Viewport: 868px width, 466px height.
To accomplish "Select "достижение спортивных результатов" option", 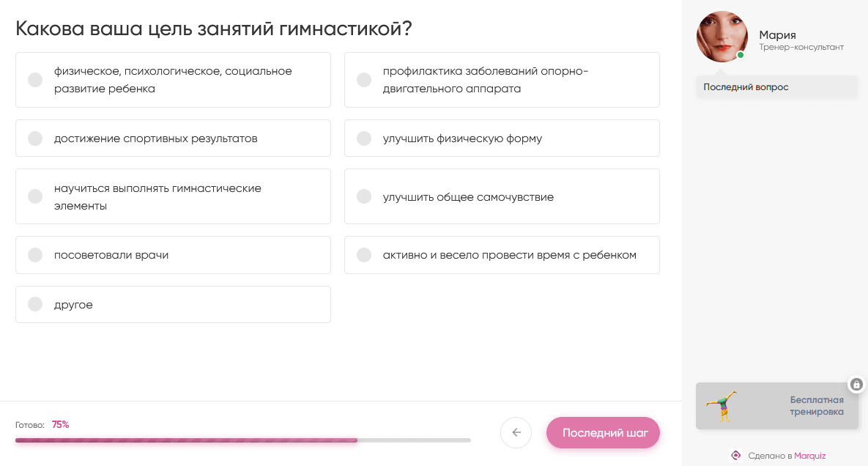I will pos(35,138).
